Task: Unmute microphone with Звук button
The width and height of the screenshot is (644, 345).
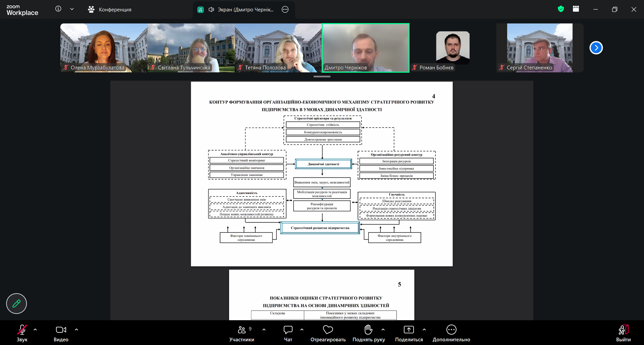Action: coord(22,333)
